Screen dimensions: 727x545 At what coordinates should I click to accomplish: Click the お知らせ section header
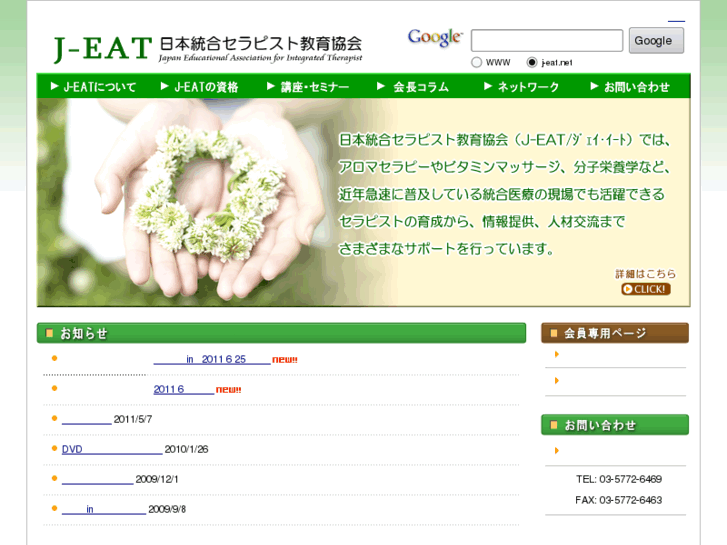pyautogui.click(x=281, y=333)
